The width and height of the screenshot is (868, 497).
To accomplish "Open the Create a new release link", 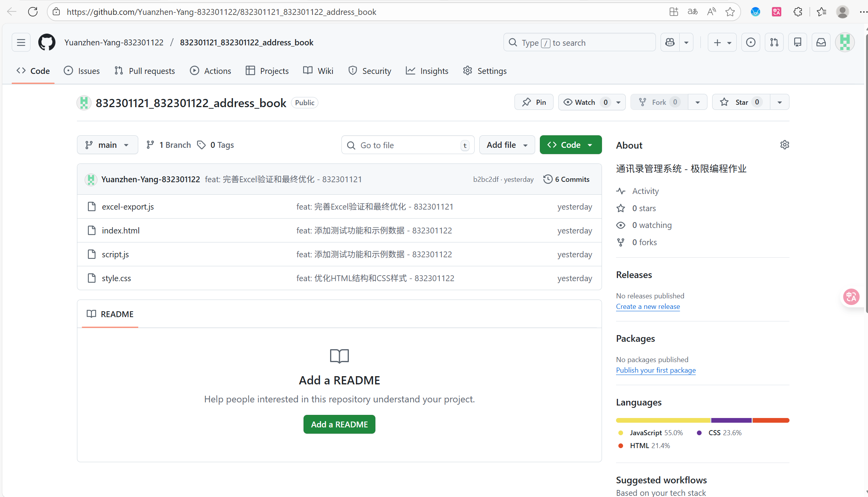I will [648, 307].
